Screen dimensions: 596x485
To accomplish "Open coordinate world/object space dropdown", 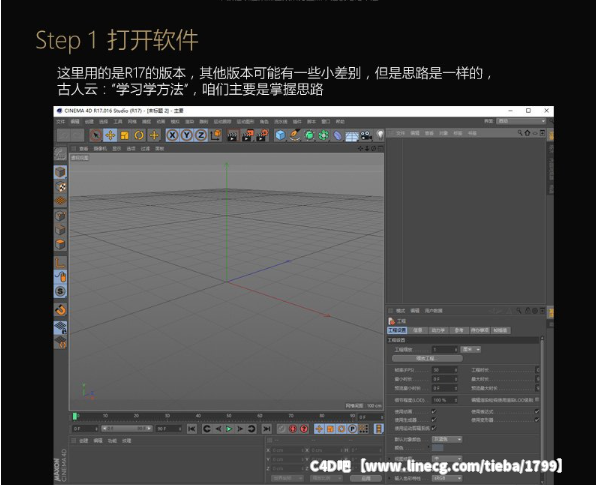I will click(x=287, y=479).
